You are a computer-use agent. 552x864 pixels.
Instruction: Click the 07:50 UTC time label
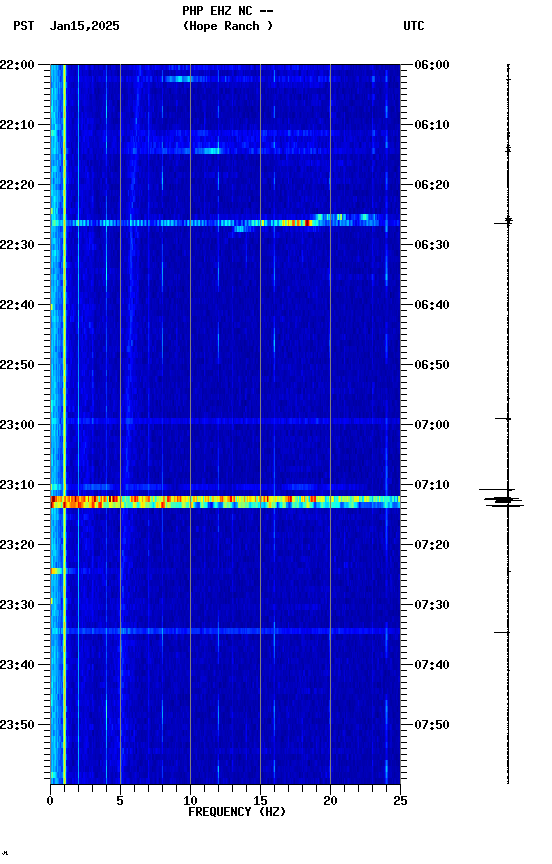431,725
